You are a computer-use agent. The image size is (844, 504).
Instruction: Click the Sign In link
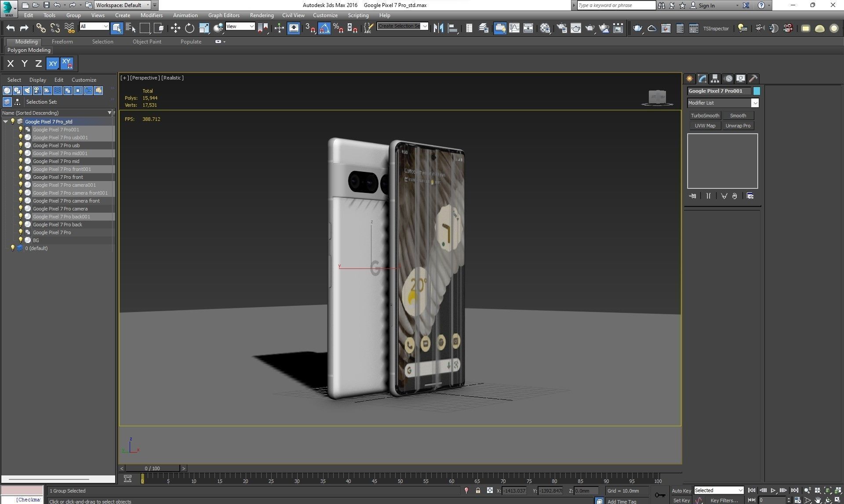click(706, 5)
